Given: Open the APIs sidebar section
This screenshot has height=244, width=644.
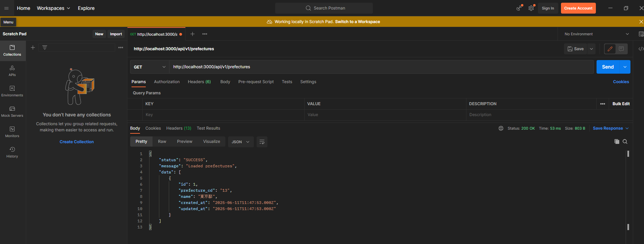Looking at the screenshot, I should [12, 71].
